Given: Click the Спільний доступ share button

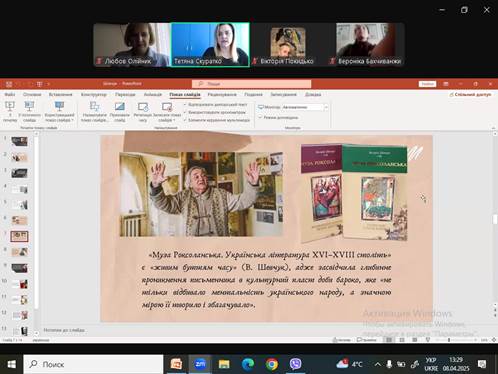Looking at the screenshot, I should [x=470, y=95].
